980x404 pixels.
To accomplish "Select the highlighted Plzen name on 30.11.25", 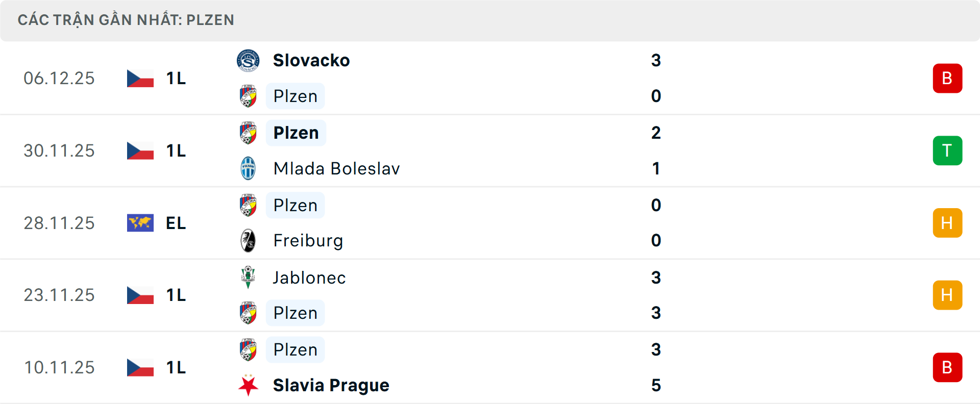I will (296, 133).
